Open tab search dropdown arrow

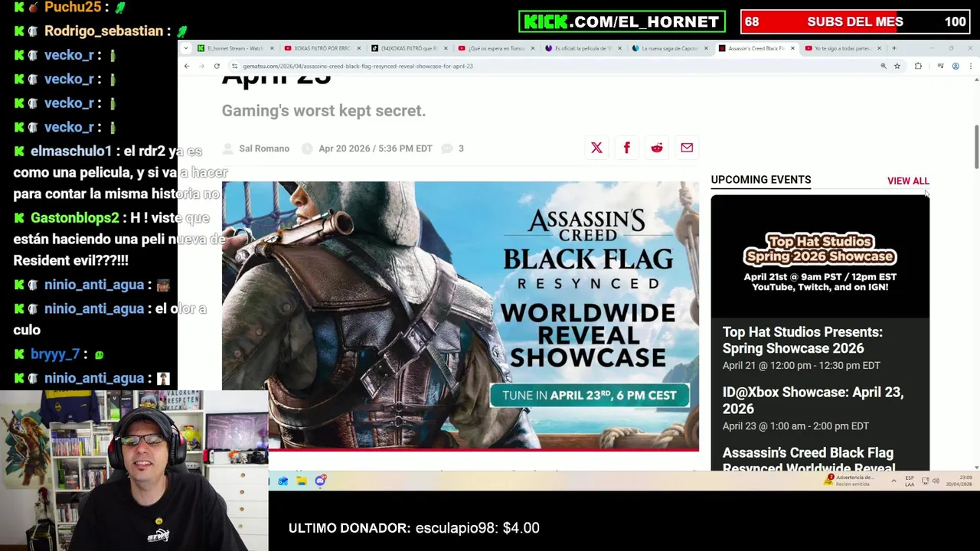[186, 48]
